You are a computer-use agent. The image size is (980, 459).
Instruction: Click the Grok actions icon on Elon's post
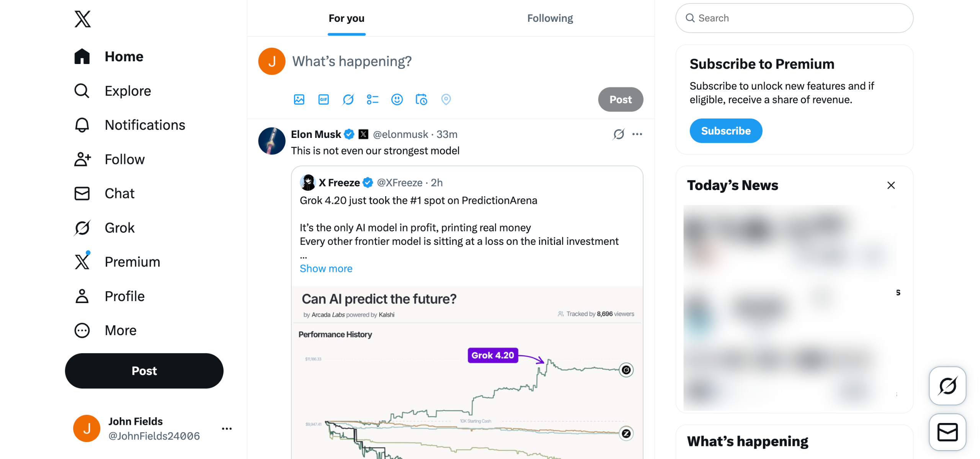tap(619, 134)
